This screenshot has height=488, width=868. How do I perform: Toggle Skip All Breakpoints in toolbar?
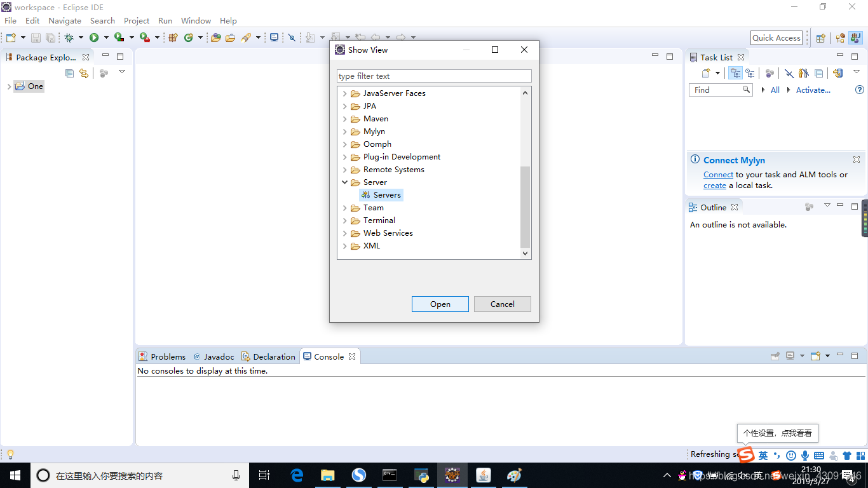292,37
